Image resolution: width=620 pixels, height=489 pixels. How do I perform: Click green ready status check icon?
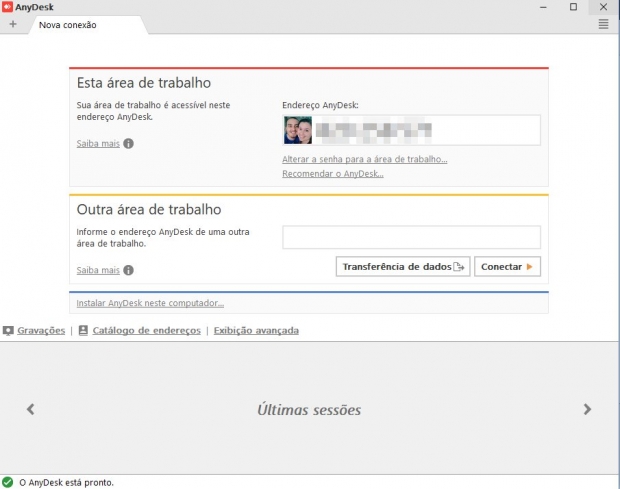(8, 482)
